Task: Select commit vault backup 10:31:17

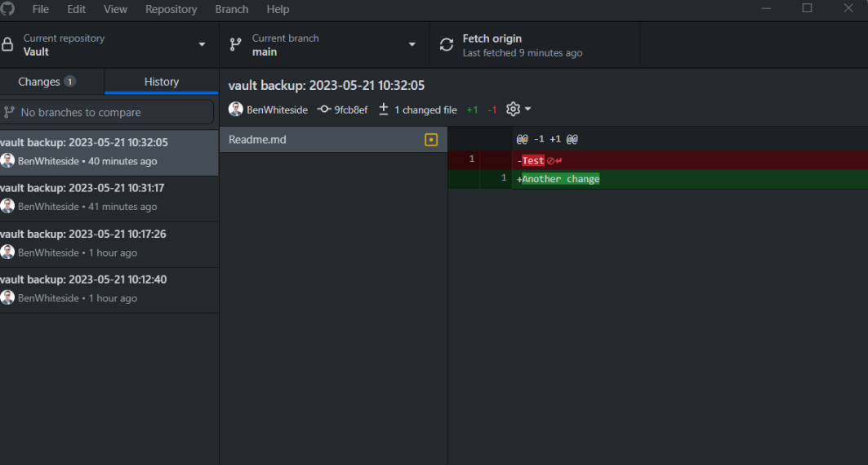Action: pos(109,199)
